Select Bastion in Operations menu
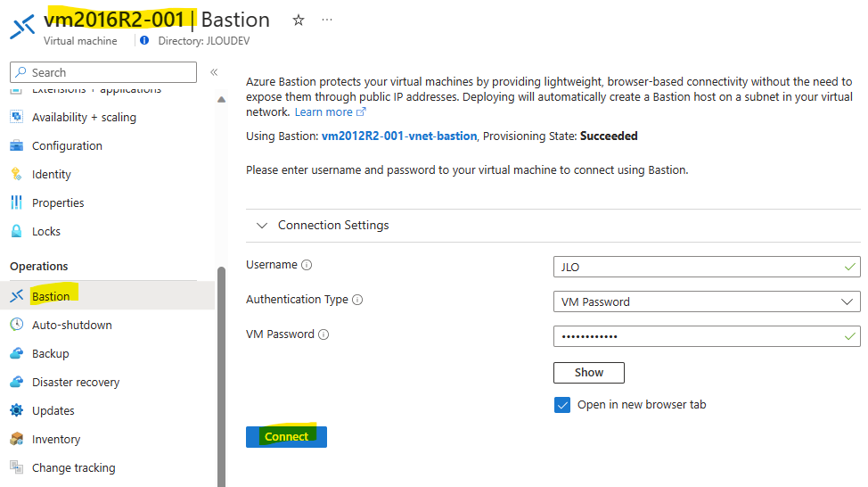The image size is (868, 487). pos(108,296)
